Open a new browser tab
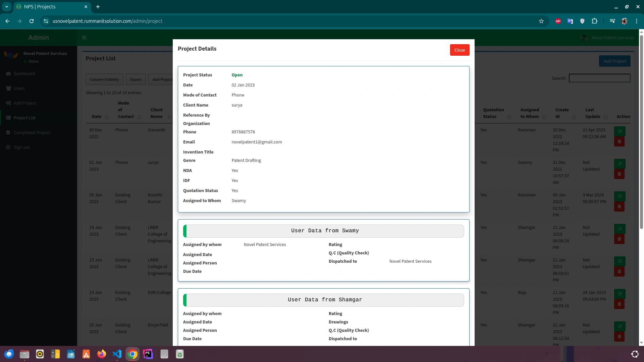 click(98, 7)
